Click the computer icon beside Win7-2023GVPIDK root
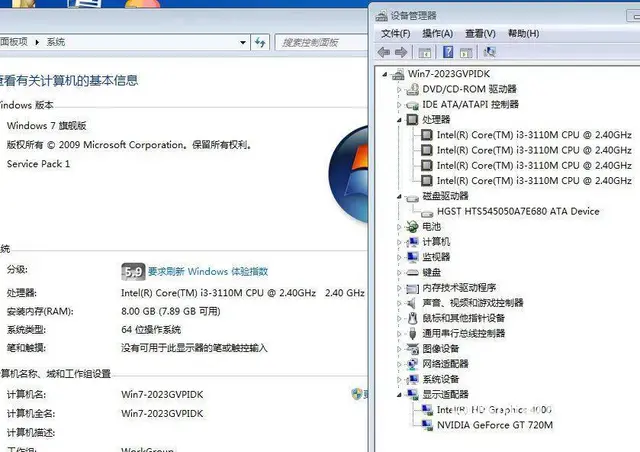 pos(398,74)
